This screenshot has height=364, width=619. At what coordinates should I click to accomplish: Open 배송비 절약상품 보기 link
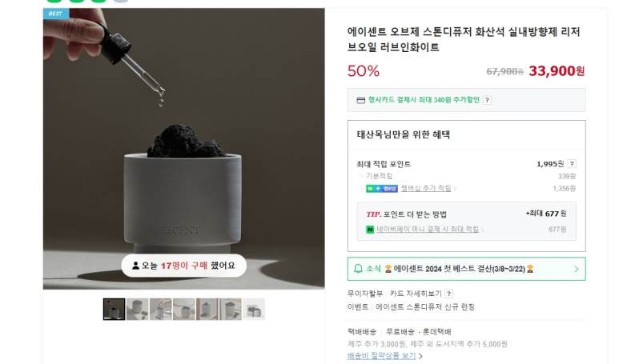pyautogui.click(x=381, y=355)
